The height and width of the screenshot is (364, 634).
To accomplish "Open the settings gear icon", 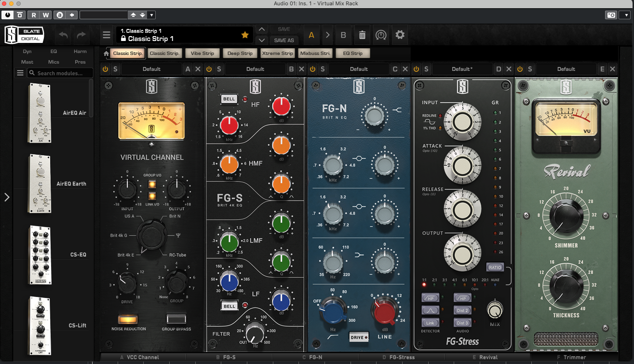I will tap(400, 35).
